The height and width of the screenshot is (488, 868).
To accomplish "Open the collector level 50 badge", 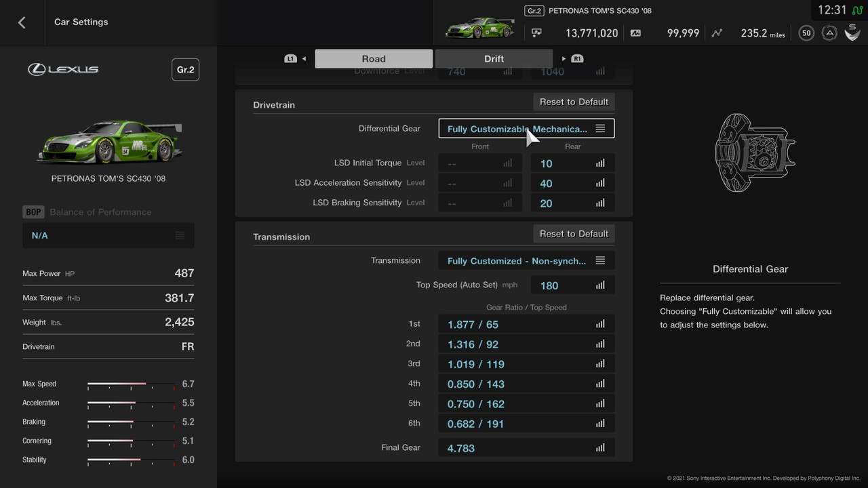I will (x=806, y=33).
